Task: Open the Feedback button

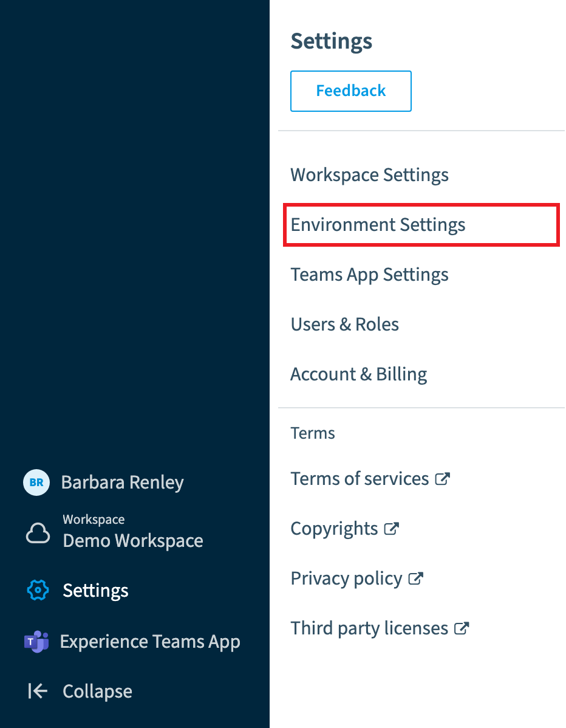Action: [351, 91]
